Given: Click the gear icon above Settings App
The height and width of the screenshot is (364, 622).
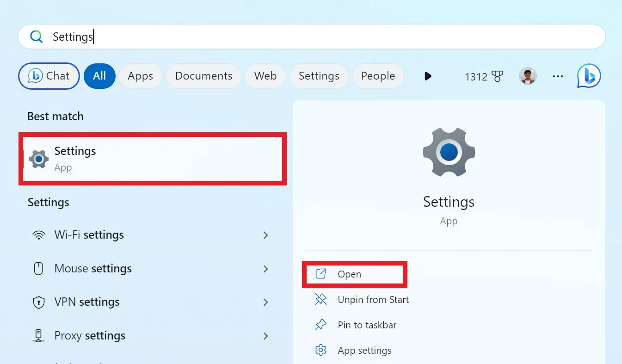Looking at the screenshot, I should 448,152.
